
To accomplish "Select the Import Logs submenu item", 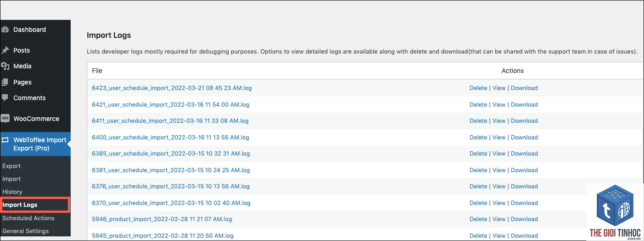I will pyautogui.click(x=20, y=205).
